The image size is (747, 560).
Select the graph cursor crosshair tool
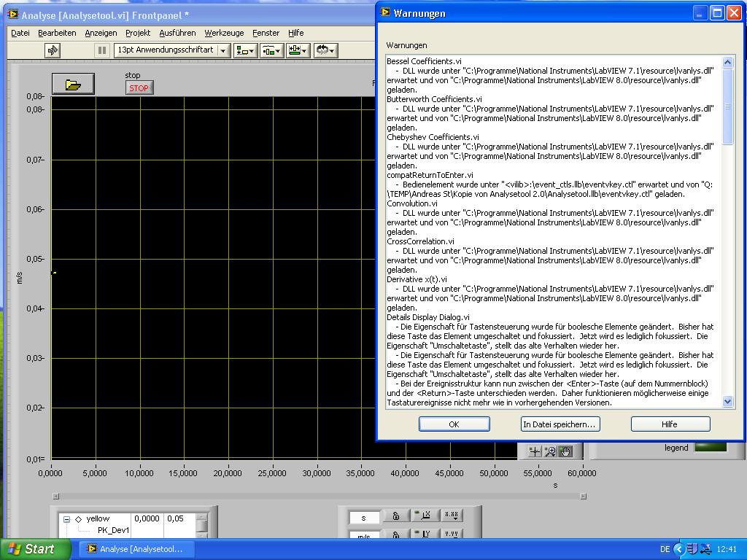pos(535,451)
